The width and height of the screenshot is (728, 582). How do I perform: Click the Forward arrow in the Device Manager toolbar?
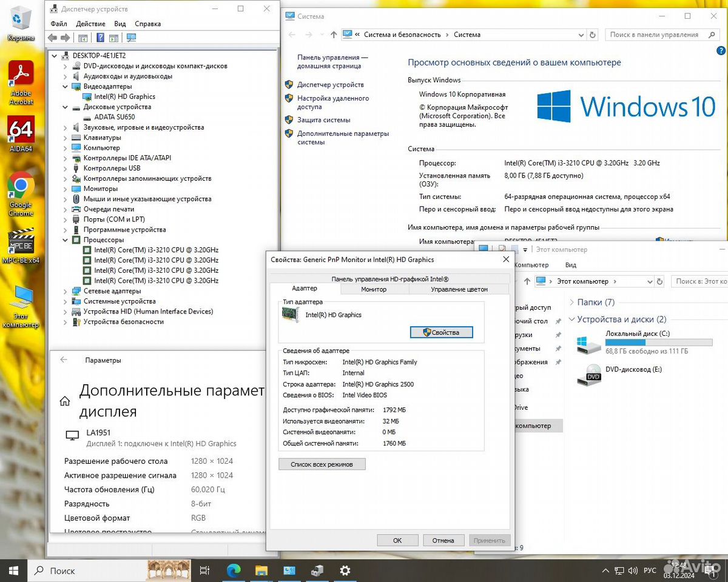65,38
